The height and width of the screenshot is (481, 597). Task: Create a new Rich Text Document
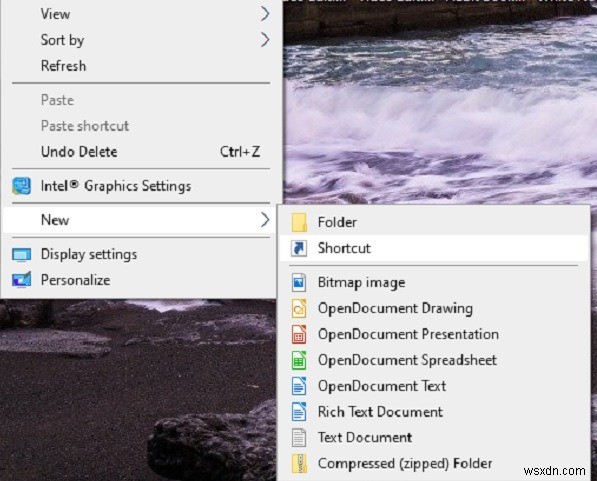(x=434, y=412)
